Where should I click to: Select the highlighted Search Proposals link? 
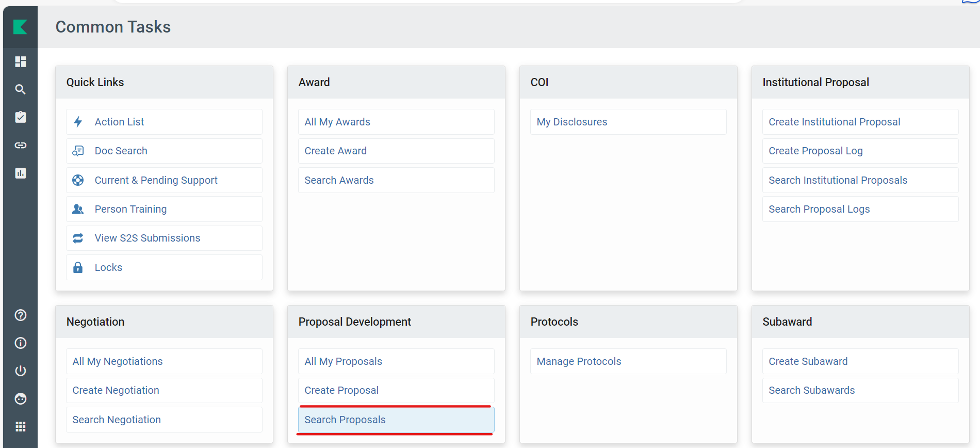pos(396,420)
